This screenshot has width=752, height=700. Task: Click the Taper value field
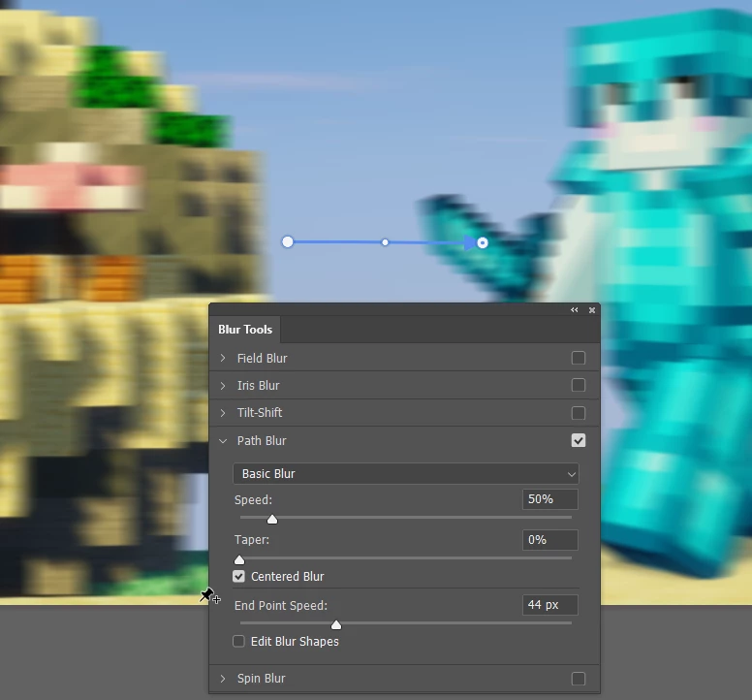coord(550,540)
